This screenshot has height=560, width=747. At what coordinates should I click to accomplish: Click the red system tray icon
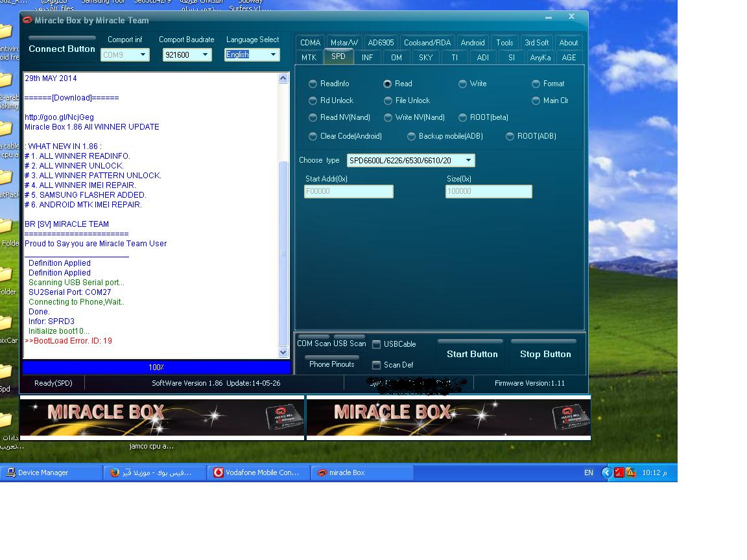(619, 472)
